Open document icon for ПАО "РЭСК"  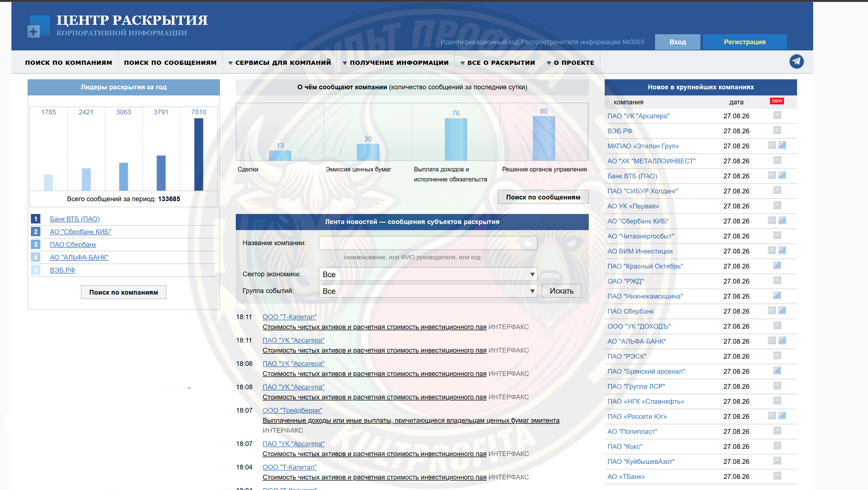[777, 355]
